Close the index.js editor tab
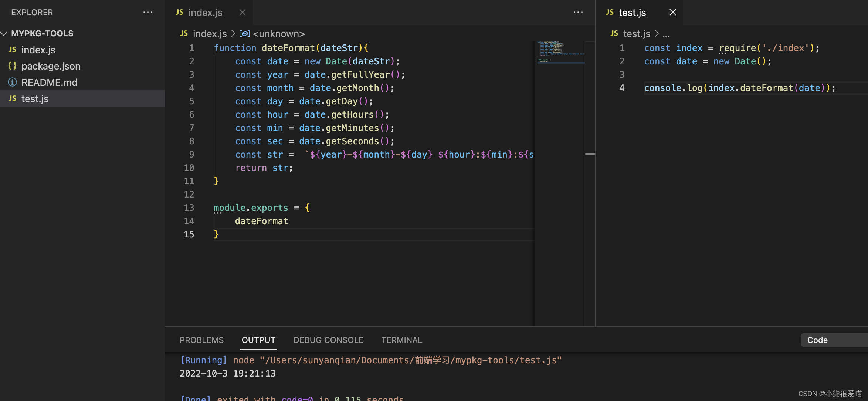 pyautogui.click(x=242, y=12)
